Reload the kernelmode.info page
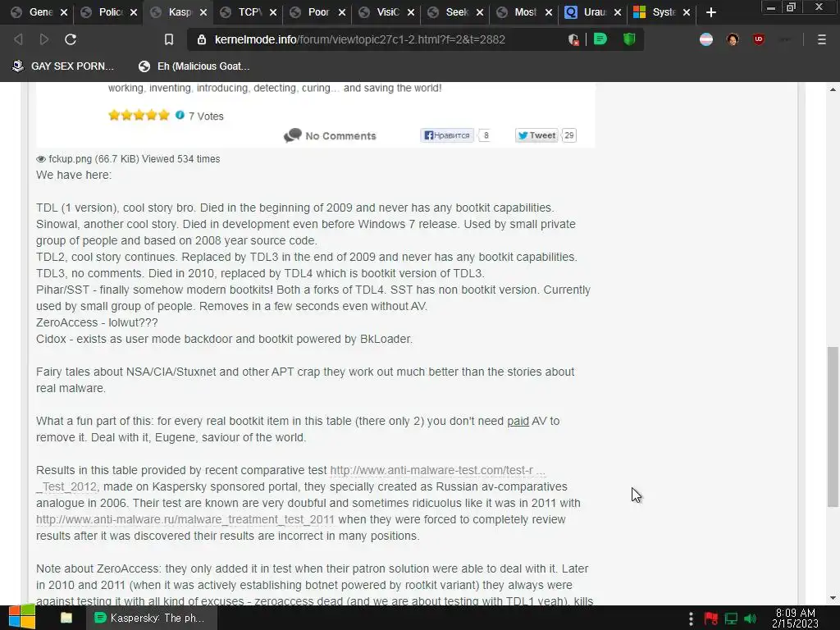 pyautogui.click(x=71, y=39)
